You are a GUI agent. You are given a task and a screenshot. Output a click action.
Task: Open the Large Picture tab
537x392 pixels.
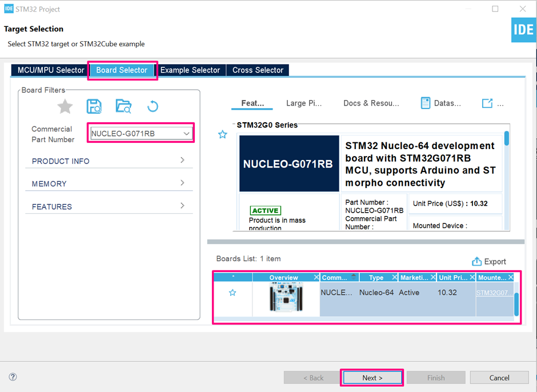304,103
